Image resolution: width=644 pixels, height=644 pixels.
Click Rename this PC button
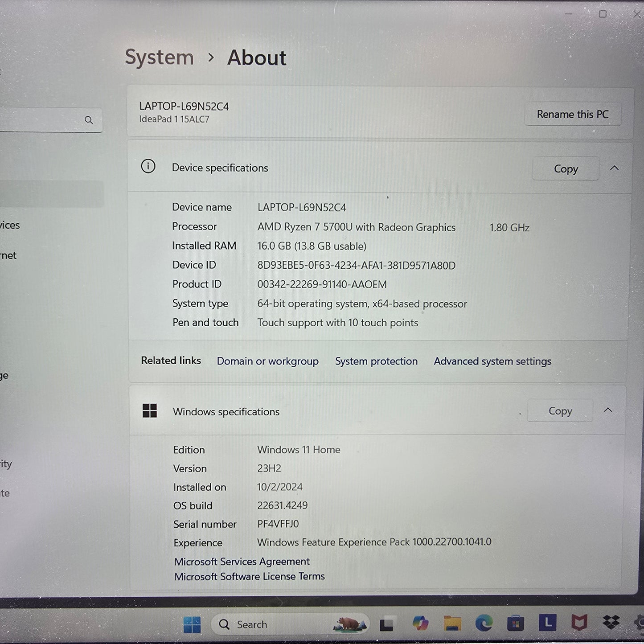[573, 114]
